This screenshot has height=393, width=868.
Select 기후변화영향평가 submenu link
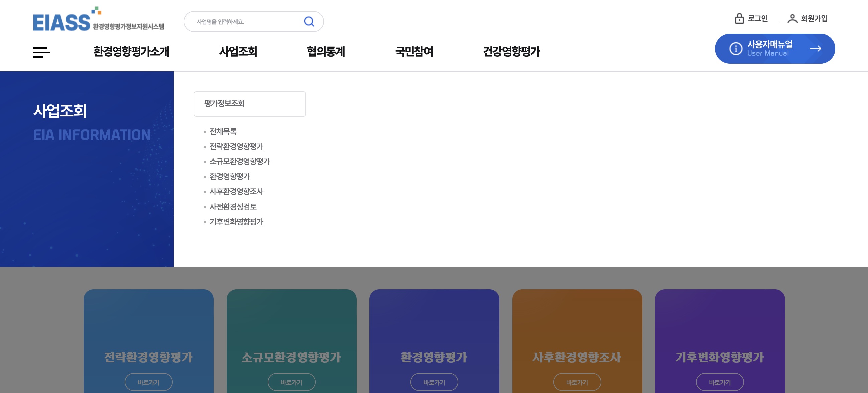coord(236,222)
